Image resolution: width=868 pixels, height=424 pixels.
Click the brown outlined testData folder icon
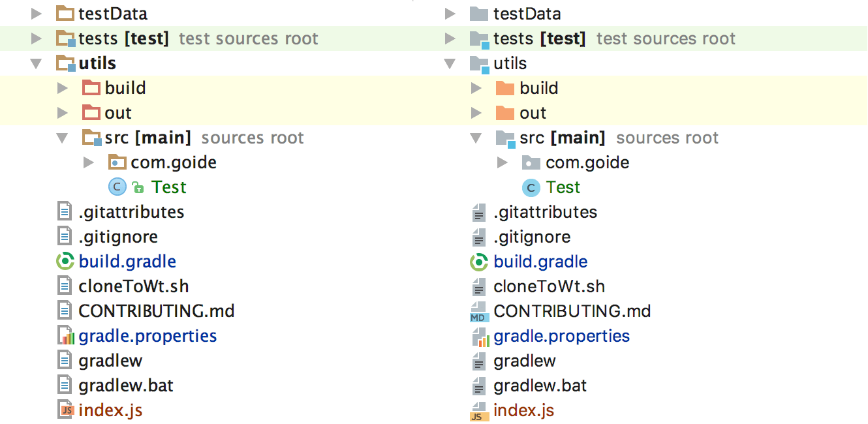pos(65,14)
